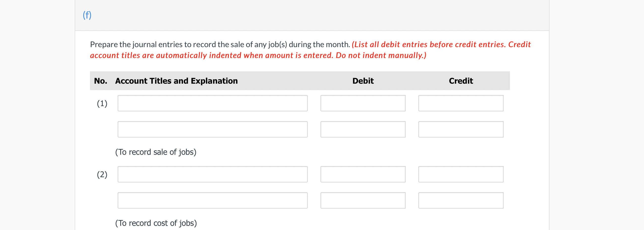644x230 pixels.
Task: Click the Debit field in entry (1) second row
Action: click(x=363, y=129)
